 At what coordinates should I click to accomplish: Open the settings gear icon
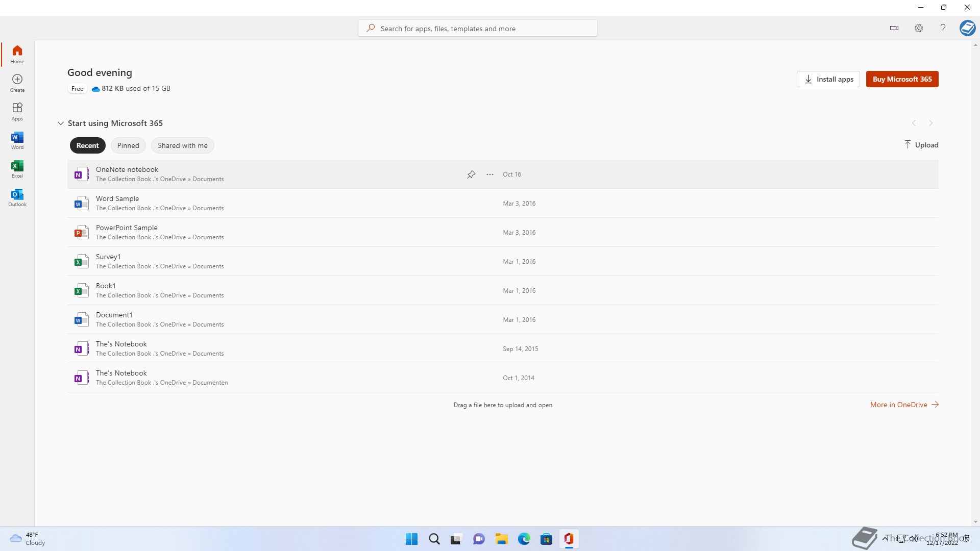pos(919,28)
